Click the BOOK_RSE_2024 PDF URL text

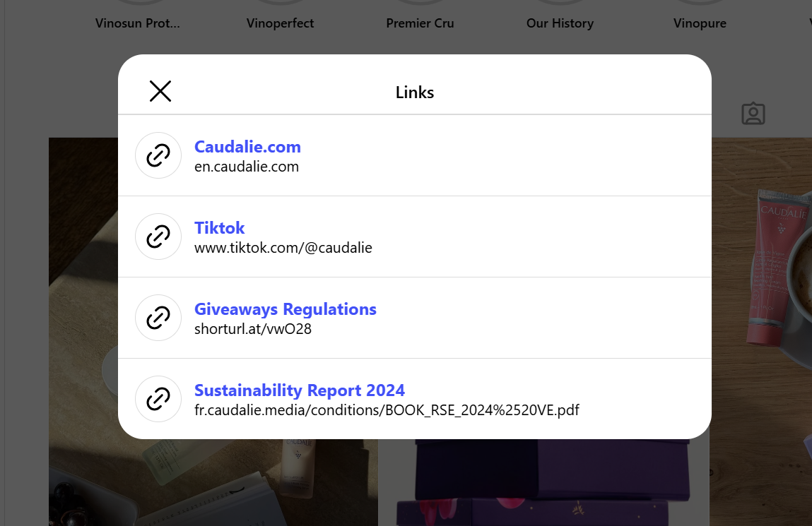click(387, 410)
